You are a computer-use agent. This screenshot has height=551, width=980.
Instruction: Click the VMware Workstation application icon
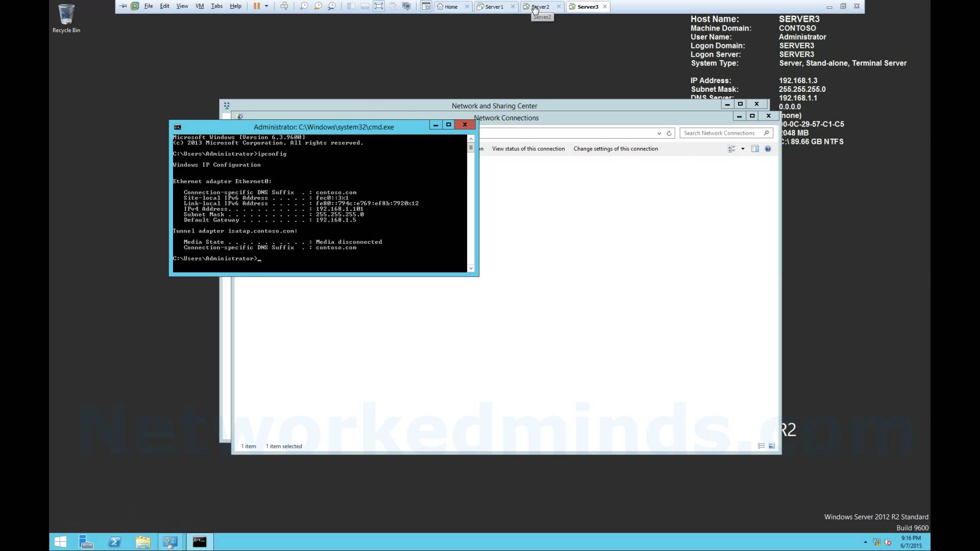coord(135,6)
